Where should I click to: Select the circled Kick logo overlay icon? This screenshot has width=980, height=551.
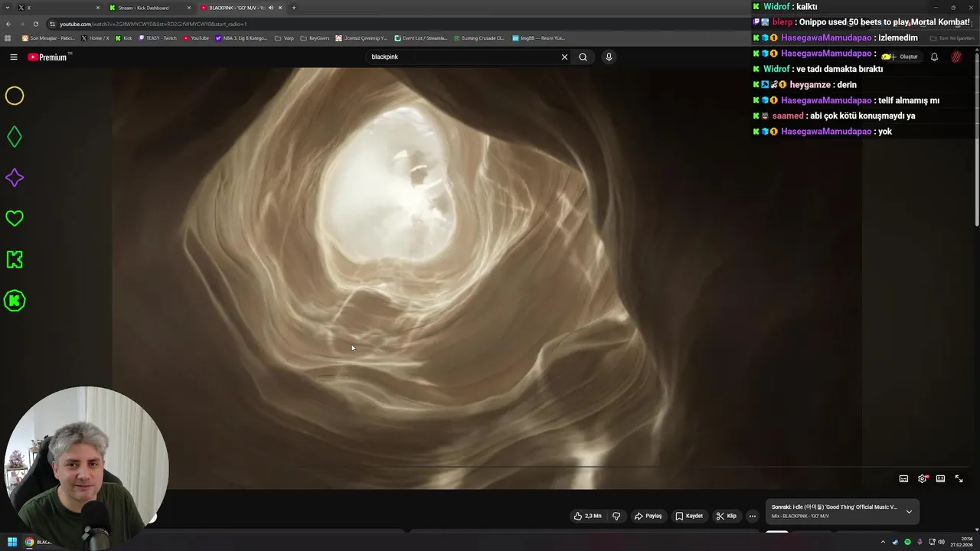point(15,301)
